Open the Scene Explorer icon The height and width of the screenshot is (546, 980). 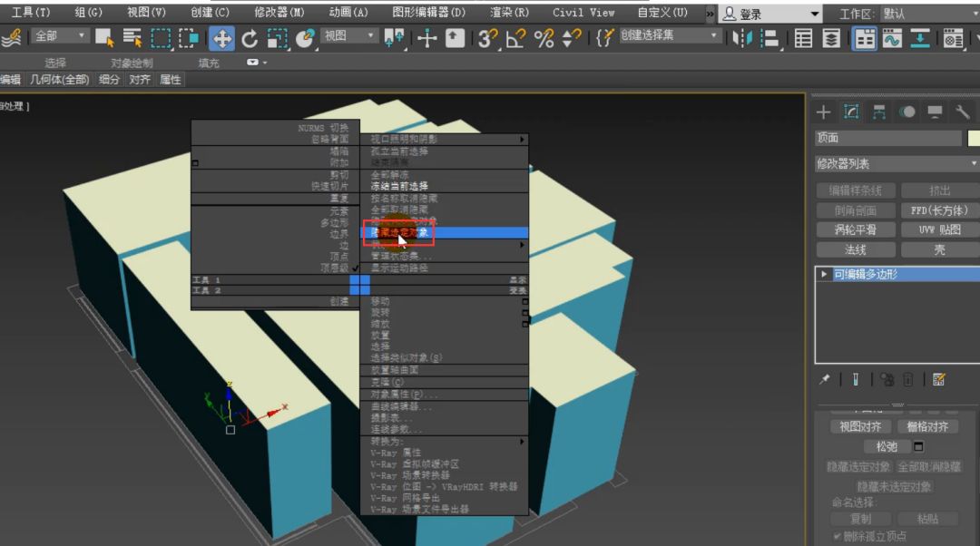click(x=803, y=39)
